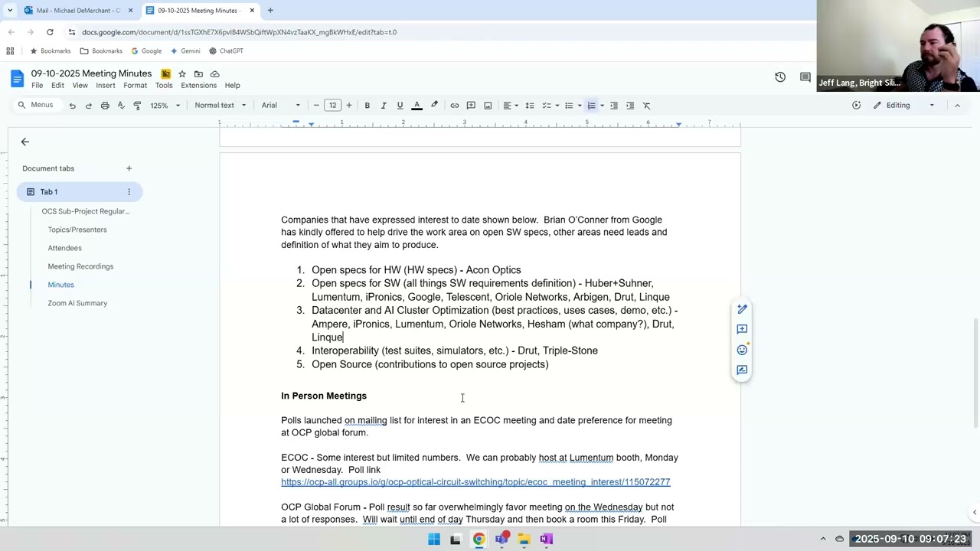Increase the indent
Screen dimensions: 980x551
tap(630, 106)
